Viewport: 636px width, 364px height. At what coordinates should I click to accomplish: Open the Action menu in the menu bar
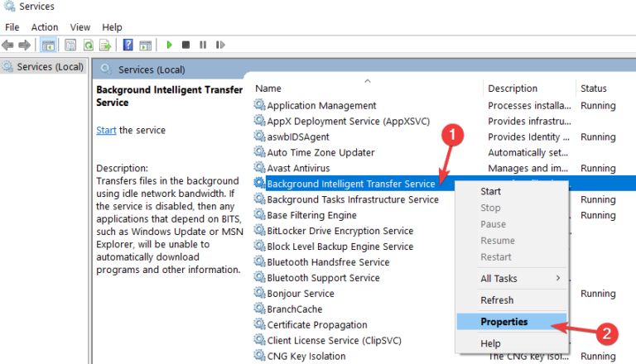tap(45, 27)
